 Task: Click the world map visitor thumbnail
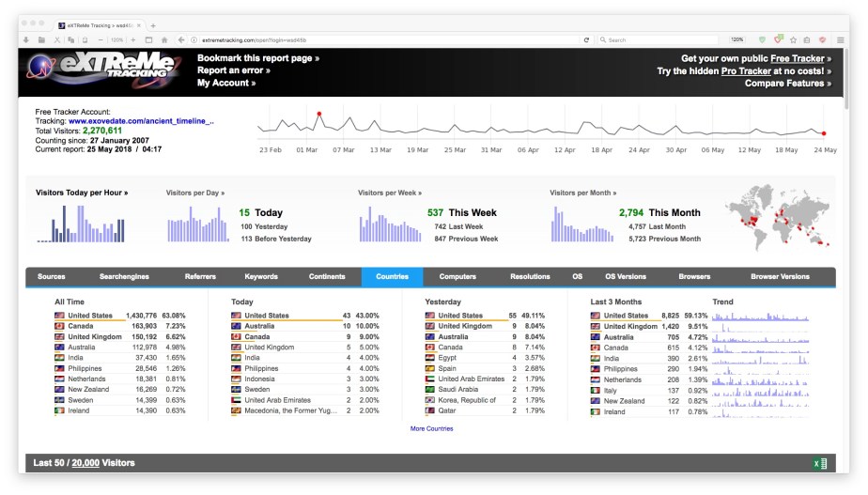click(x=775, y=218)
